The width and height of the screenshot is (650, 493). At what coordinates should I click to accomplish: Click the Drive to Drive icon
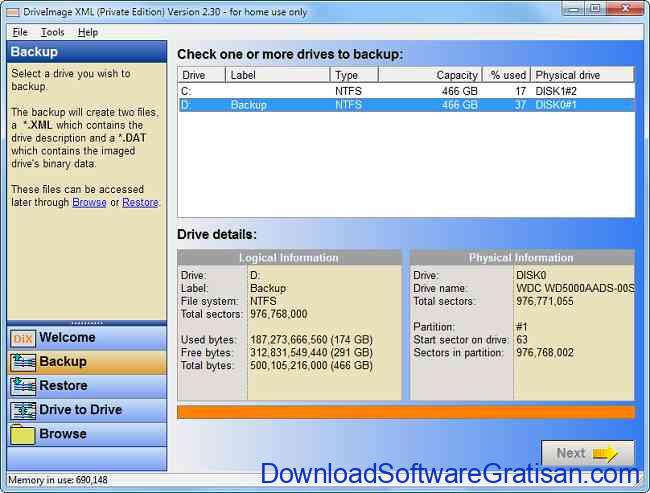23,410
